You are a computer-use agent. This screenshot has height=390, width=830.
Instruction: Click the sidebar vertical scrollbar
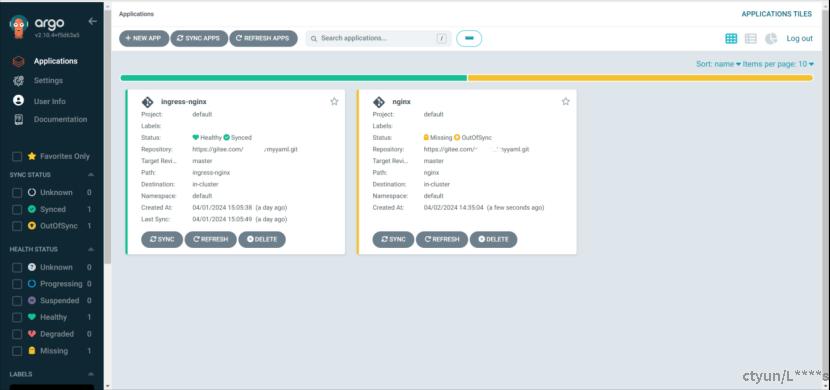pos(107,138)
